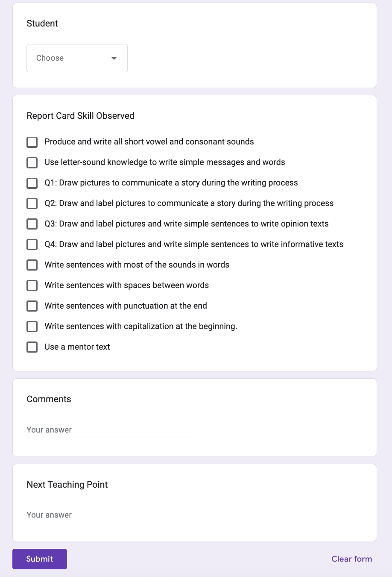Tick 'Use letter-sound knowledge' checkbox

(32, 162)
